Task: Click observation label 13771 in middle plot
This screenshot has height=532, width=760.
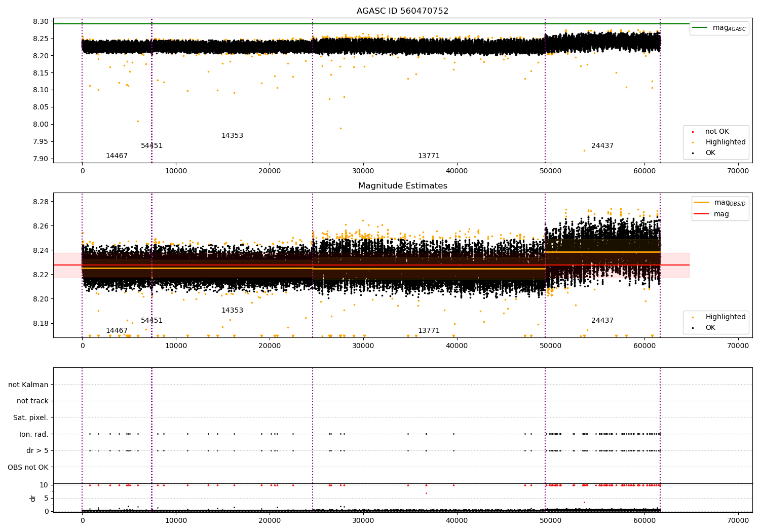Action: click(429, 330)
